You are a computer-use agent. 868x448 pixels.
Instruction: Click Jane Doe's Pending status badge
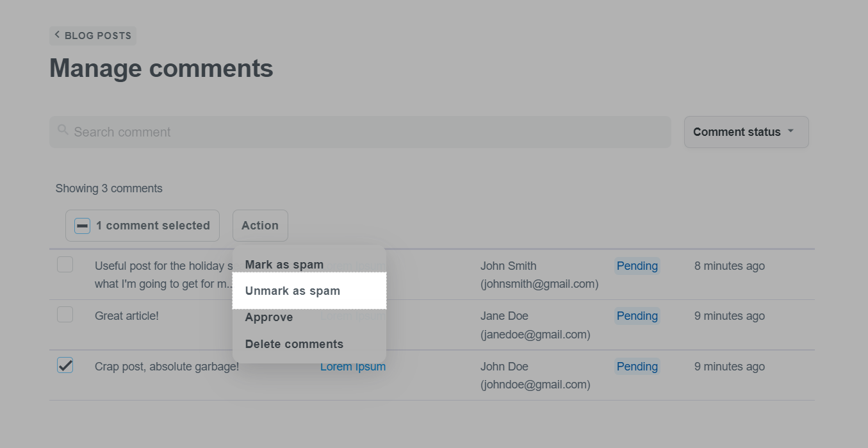(637, 316)
